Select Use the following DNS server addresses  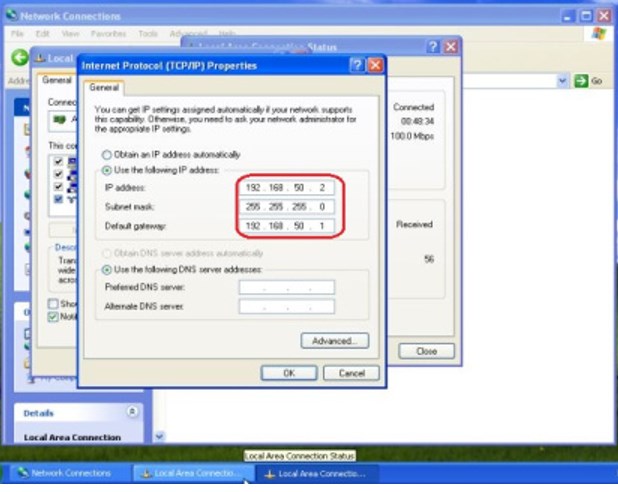106,270
